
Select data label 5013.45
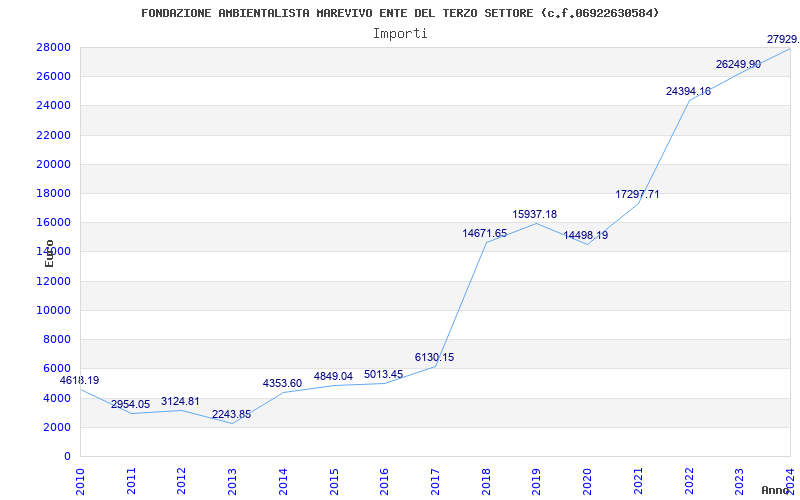tap(384, 374)
